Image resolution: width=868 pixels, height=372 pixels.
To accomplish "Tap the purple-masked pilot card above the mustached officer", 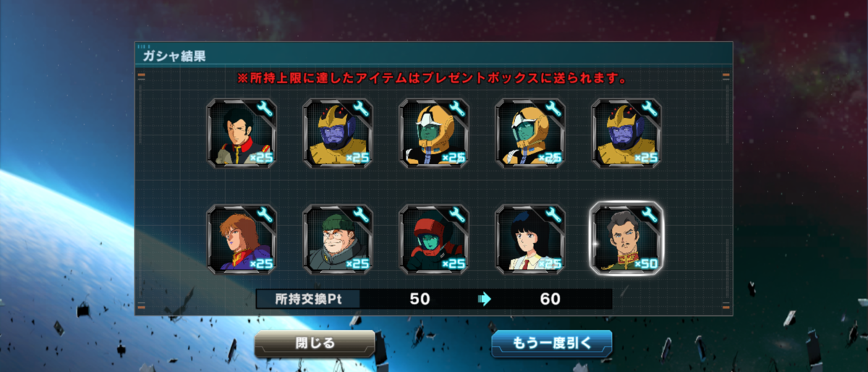I will point(626,133).
